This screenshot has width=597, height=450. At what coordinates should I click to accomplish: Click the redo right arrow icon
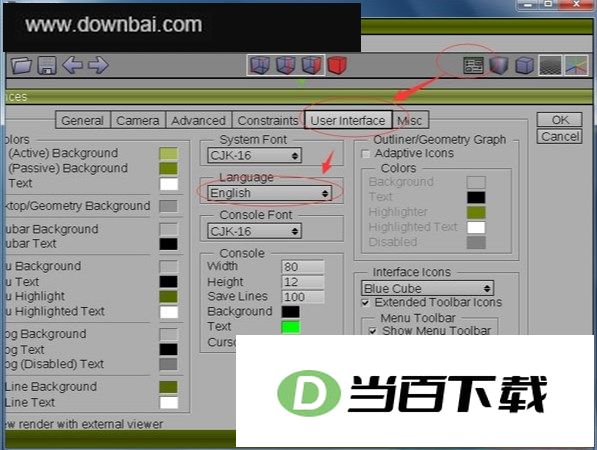click(98, 65)
